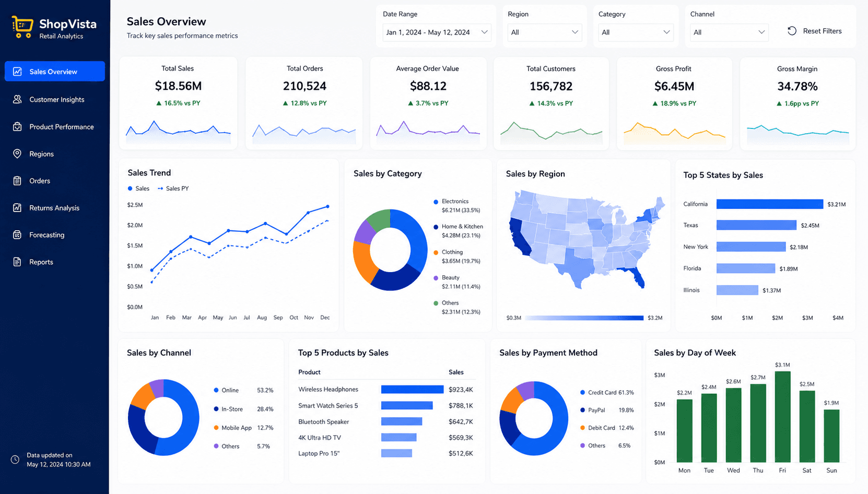Click the green arrow next to 18.9% vs PY
The height and width of the screenshot is (494, 868).
655,103
